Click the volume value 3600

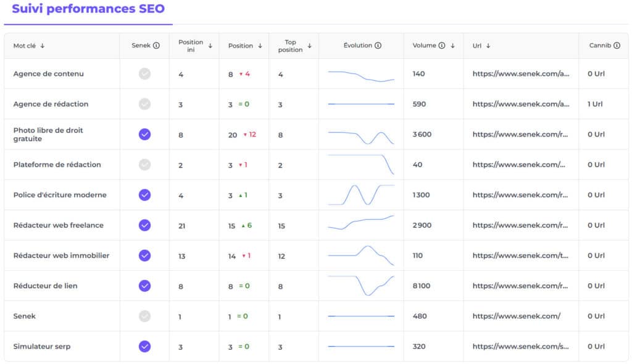click(x=422, y=134)
